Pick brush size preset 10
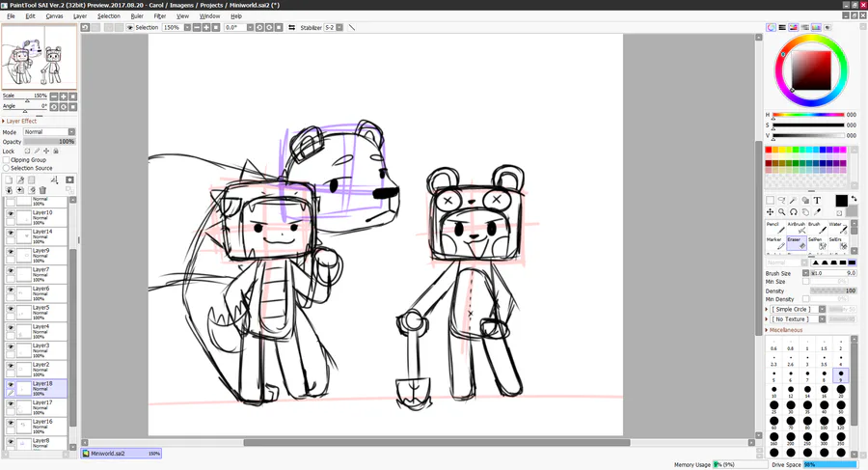 pyautogui.click(x=773, y=392)
